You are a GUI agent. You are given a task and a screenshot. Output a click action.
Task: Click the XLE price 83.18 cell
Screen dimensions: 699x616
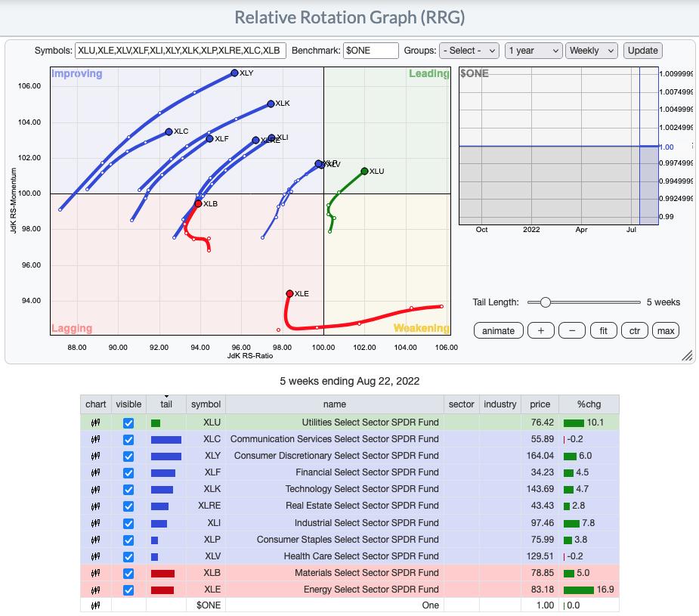click(x=540, y=590)
